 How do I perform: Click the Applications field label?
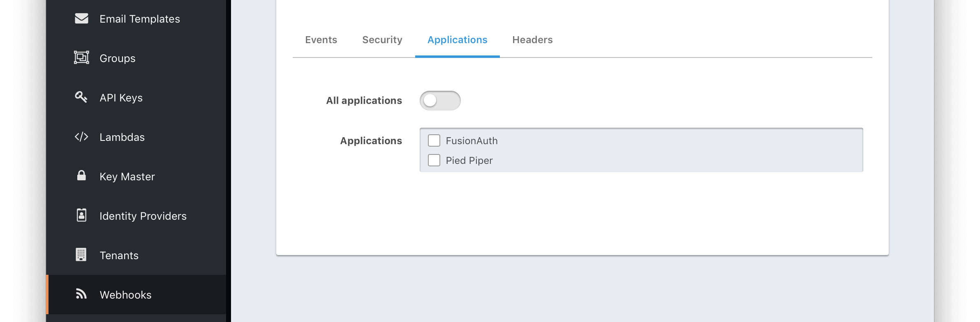click(x=371, y=141)
